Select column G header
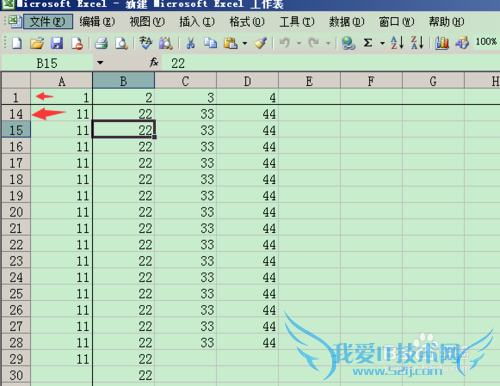 tap(433, 81)
